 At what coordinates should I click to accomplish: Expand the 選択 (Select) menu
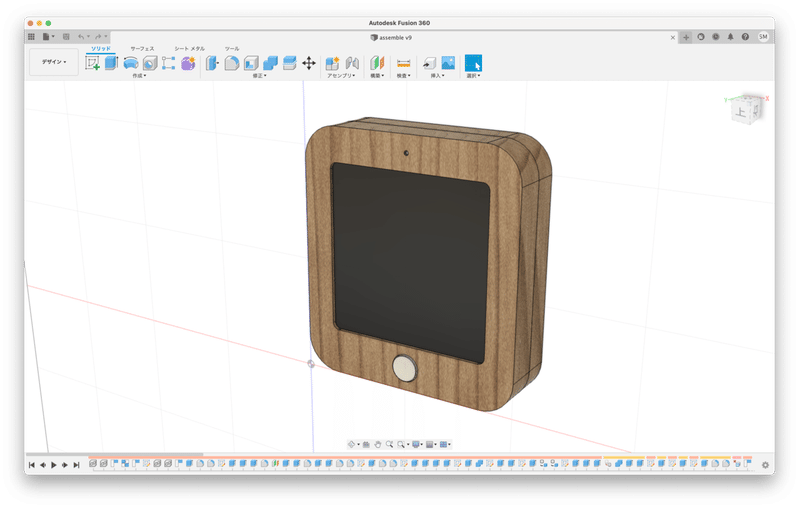tap(473, 75)
